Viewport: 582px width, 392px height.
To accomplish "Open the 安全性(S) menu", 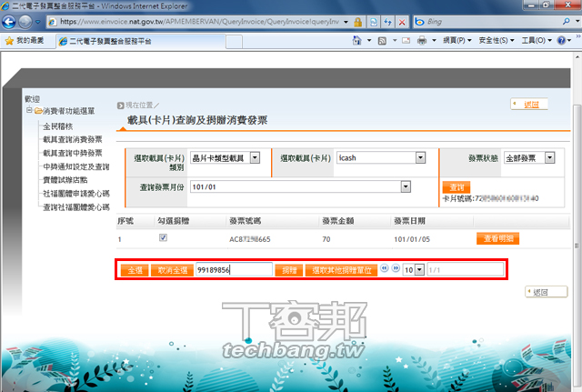I will [x=497, y=40].
